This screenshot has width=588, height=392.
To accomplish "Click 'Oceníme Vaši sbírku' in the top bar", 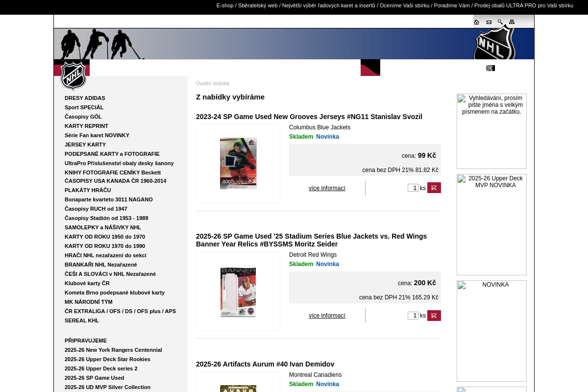I will pyautogui.click(x=405, y=5).
